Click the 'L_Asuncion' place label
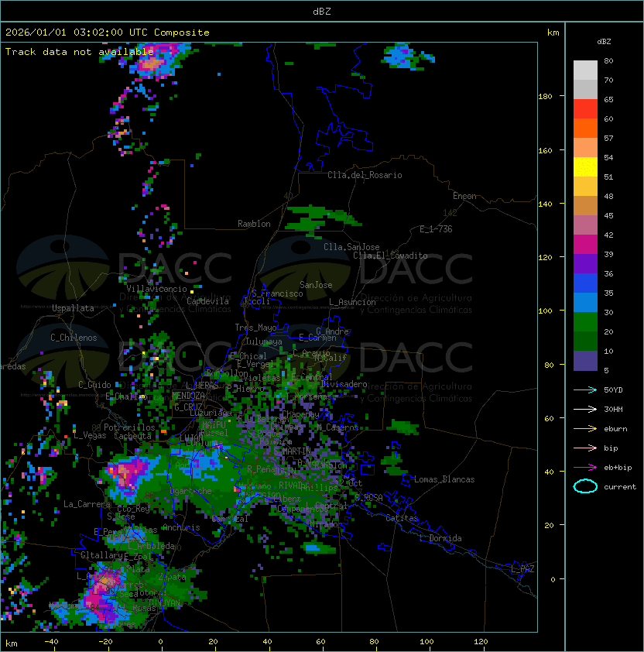This screenshot has width=644, height=652. point(352,302)
